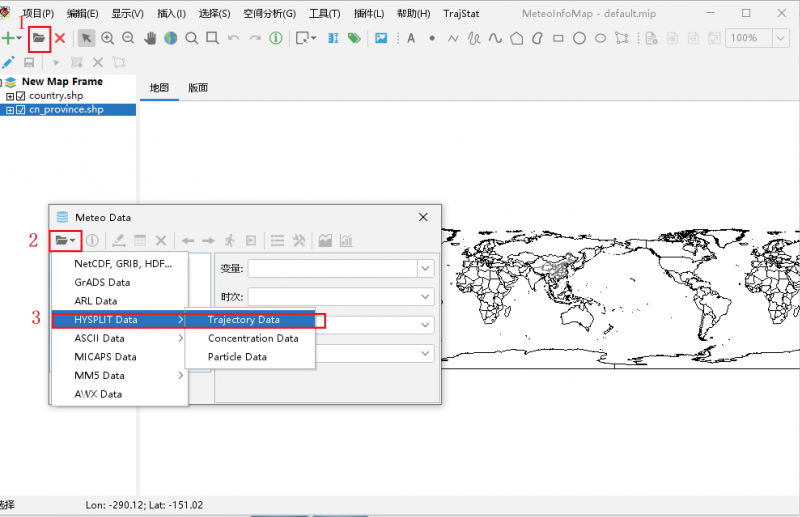Open the 变量 variable dropdown
Viewport: 800px width, 517px height.
coord(425,268)
